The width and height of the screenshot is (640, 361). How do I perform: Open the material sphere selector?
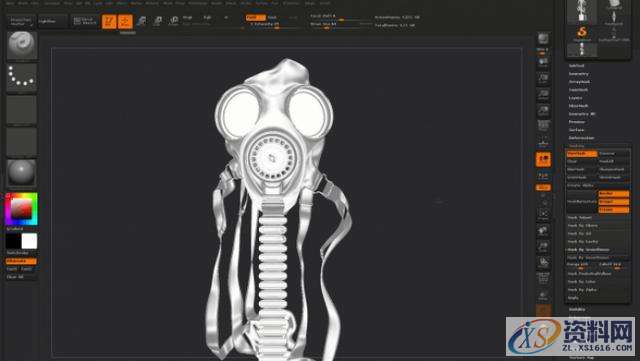pyautogui.click(x=22, y=173)
